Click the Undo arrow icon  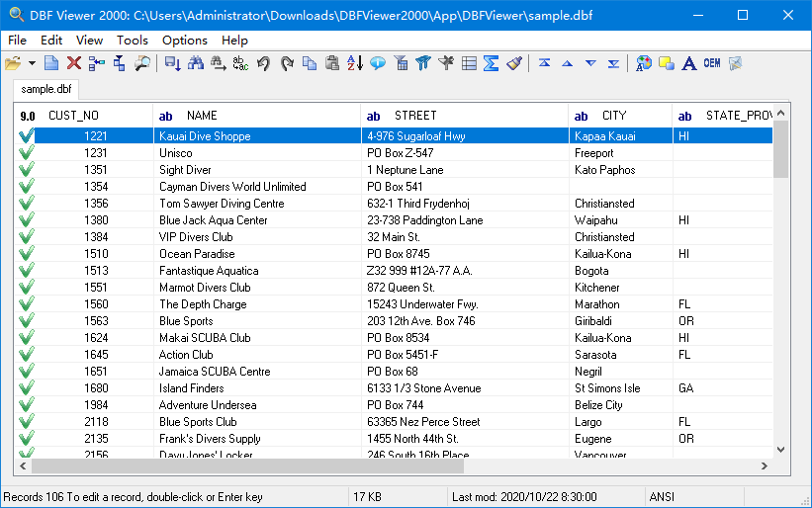264,63
